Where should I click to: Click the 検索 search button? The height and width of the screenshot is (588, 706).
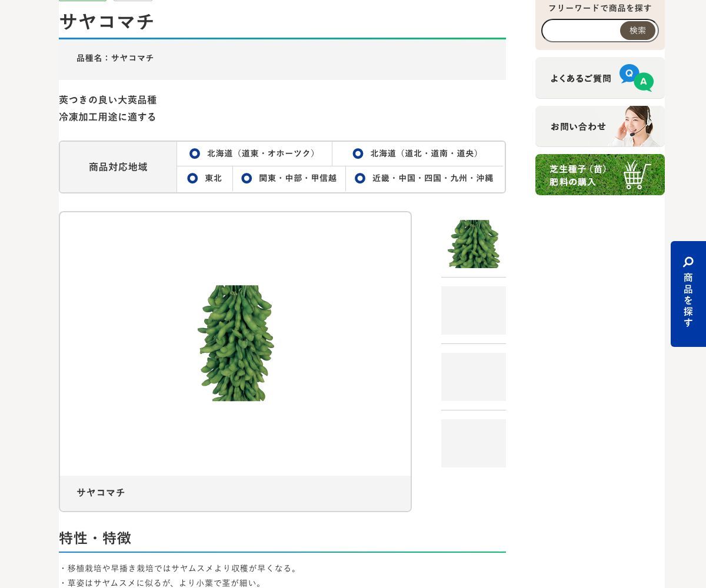coord(638,31)
